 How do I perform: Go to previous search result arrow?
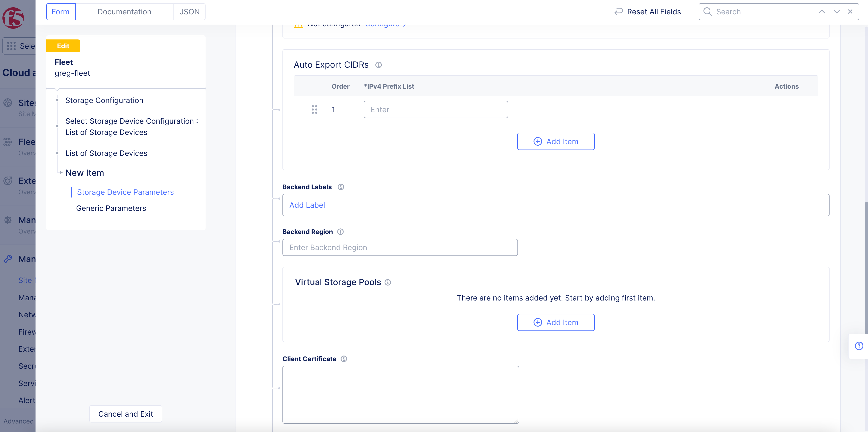coord(822,12)
